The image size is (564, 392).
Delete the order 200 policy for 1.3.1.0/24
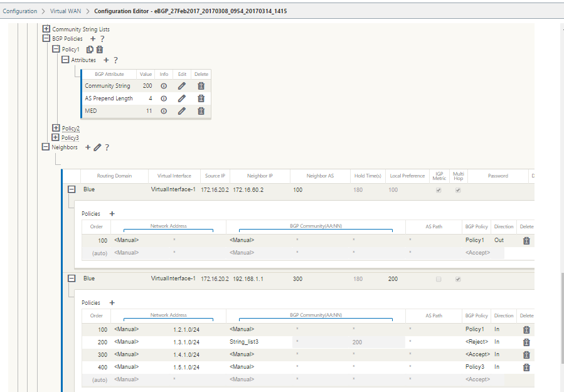click(526, 342)
